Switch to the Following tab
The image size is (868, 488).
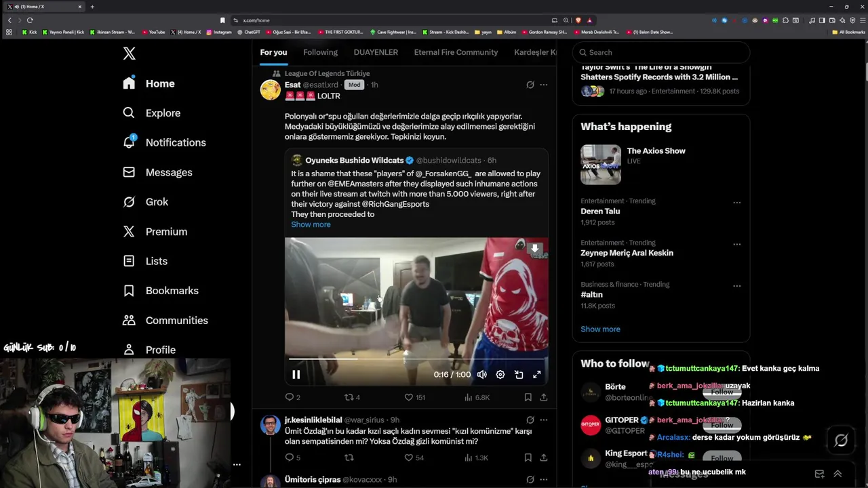[x=320, y=52]
